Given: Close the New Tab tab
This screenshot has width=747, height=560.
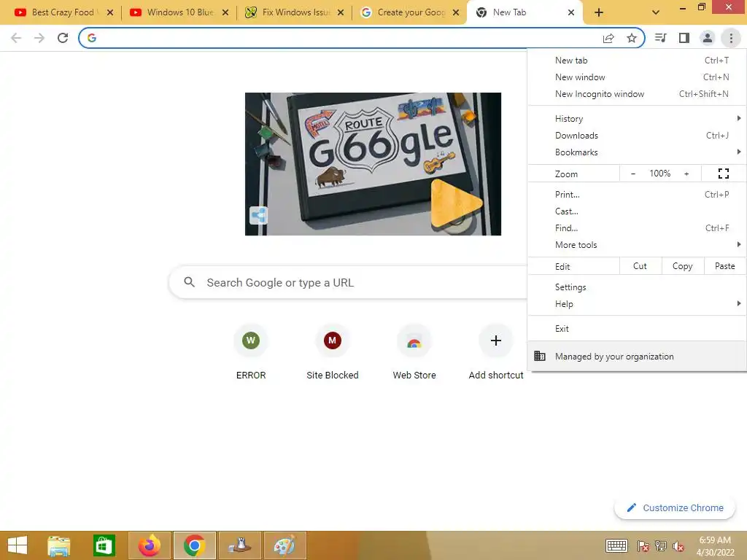Looking at the screenshot, I should [x=571, y=12].
